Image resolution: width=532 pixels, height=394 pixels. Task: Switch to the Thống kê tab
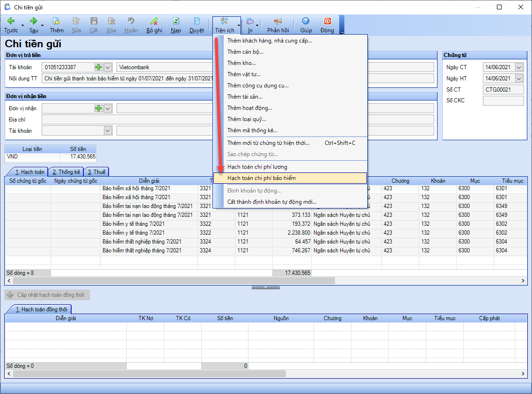[66, 172]
